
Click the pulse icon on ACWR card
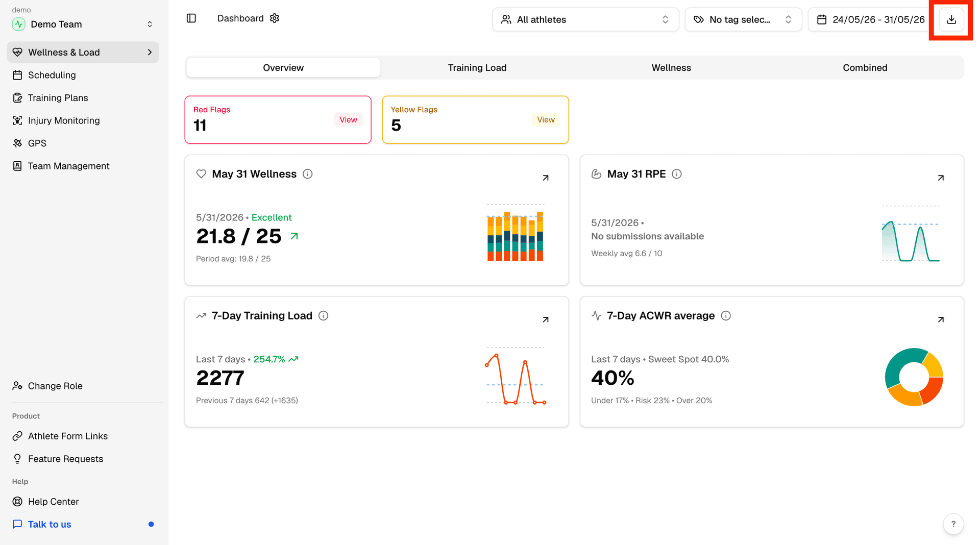click(x=596, y=316)
